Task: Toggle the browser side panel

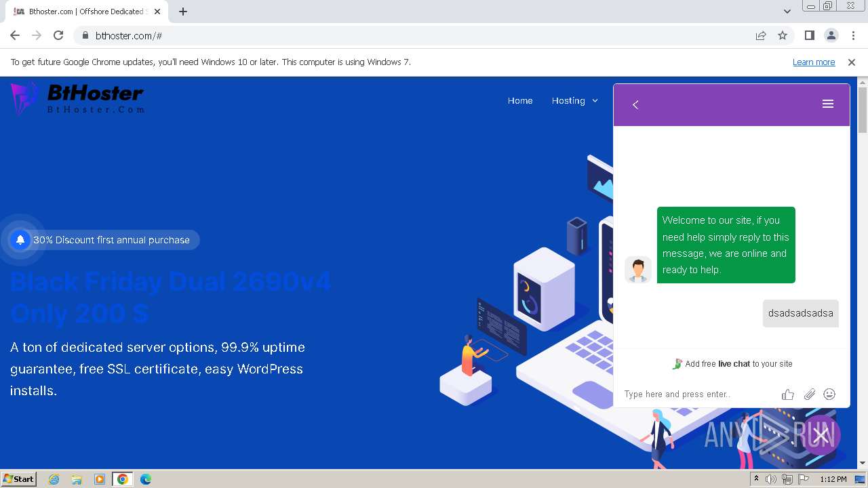Action: pos(809,35)
